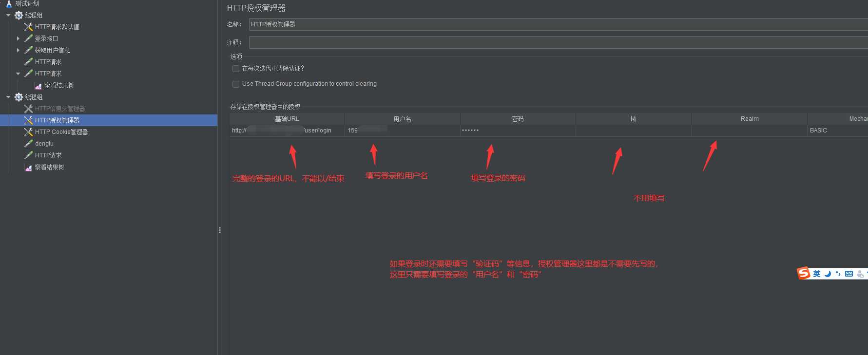The image size is (868, 355).
Task: Click the Sogou moon icon
Action: tap(828, 274)
